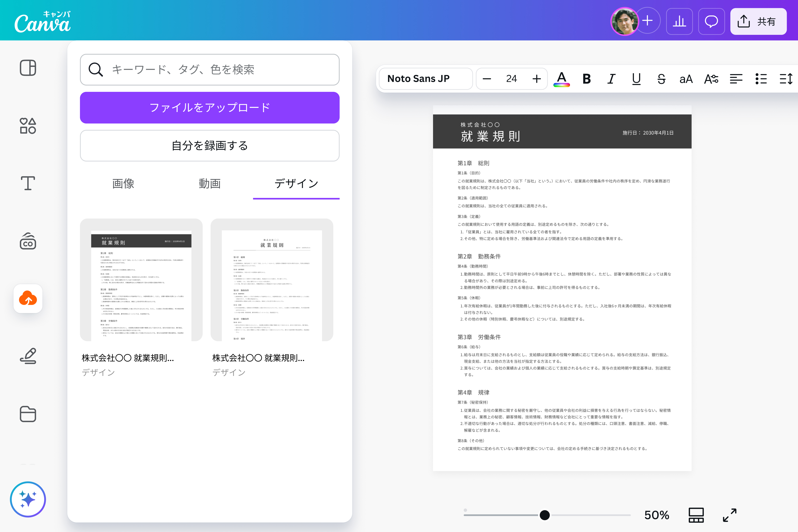Select the Draw pen sidebar icon
The image size is (798, 532).
pyautogui.click(x=28, y=356)
